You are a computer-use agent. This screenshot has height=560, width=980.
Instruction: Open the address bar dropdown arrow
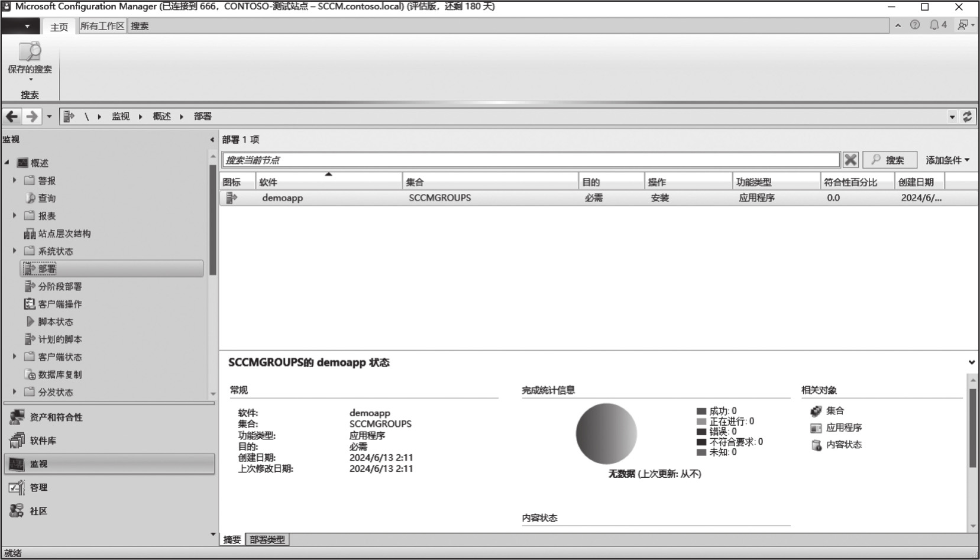(952, 117)
